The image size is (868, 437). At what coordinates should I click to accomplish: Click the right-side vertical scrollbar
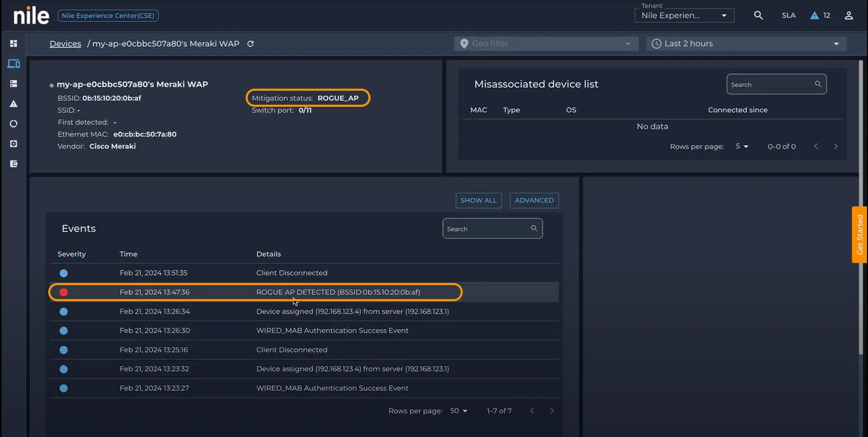[x=862, y=207]
